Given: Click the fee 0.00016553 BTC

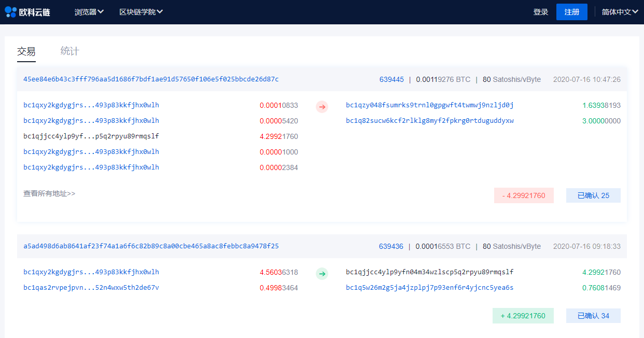Looking at the screenshot, I should pos(443,246).
